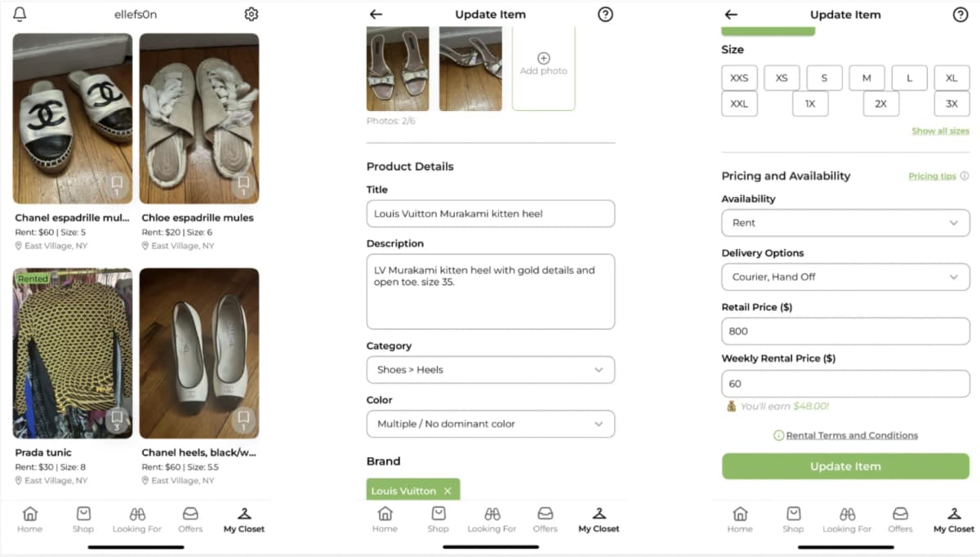Viewport: 980px width, 557px height.
Task: Open help on Product Details Update Item screen
Action: point(605,14)
